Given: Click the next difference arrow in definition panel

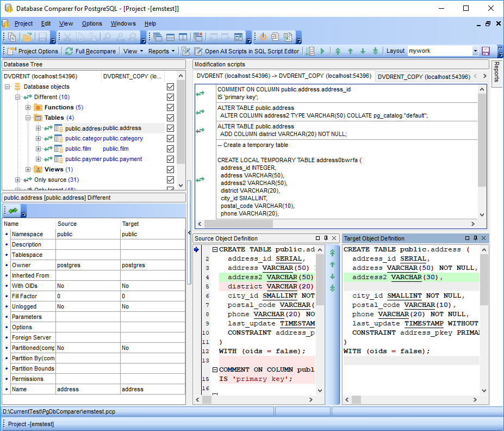Looking at the screenshot, I should point(332,276).
